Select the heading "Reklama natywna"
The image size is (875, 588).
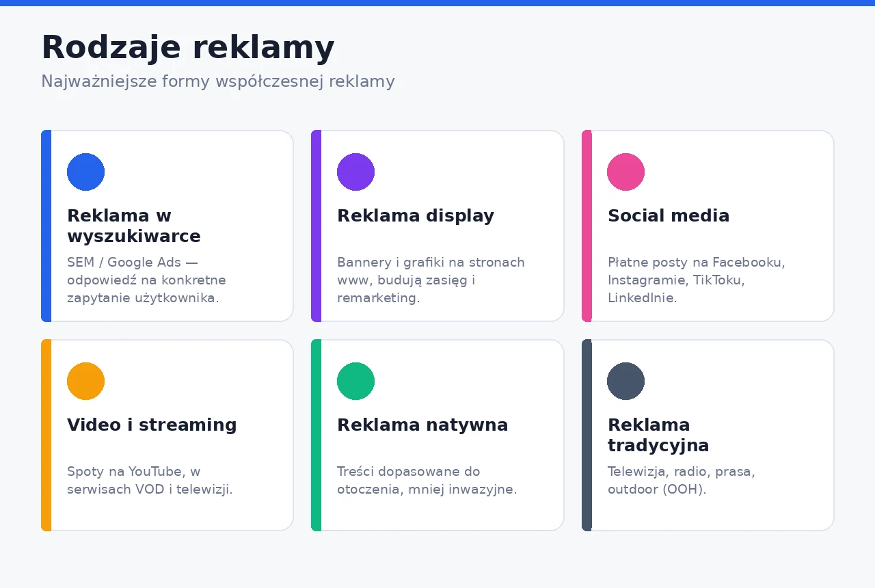422,425
